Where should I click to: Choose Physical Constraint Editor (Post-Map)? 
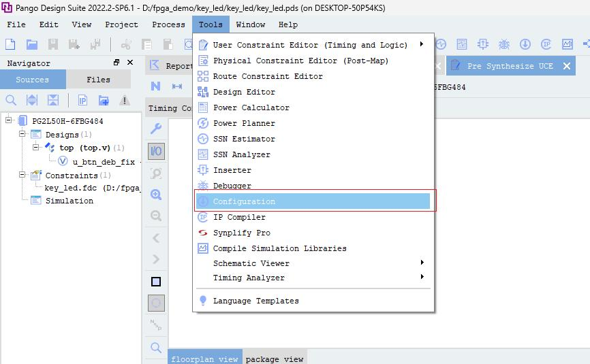(x=313, y=61)
